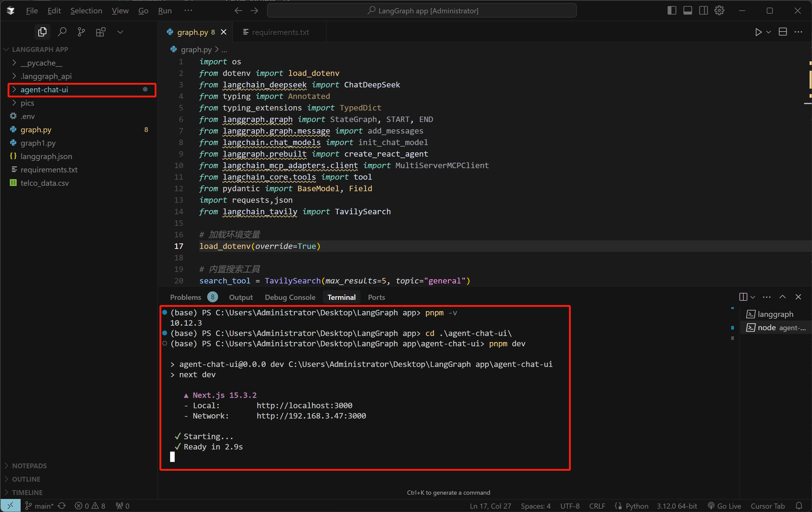
Task: Toggle the secondary side bar layout icon
Action: tap(704, 11)
